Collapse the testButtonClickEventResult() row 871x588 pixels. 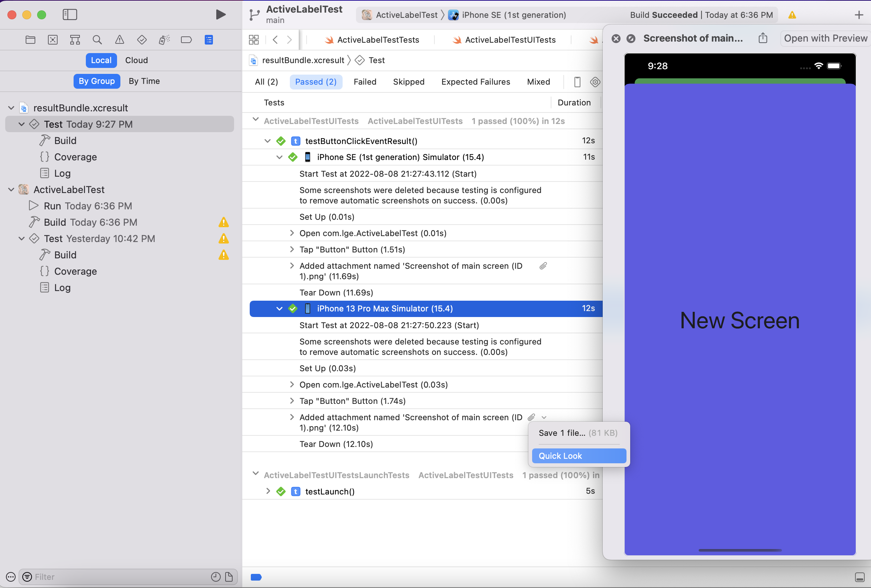[267, 141]
